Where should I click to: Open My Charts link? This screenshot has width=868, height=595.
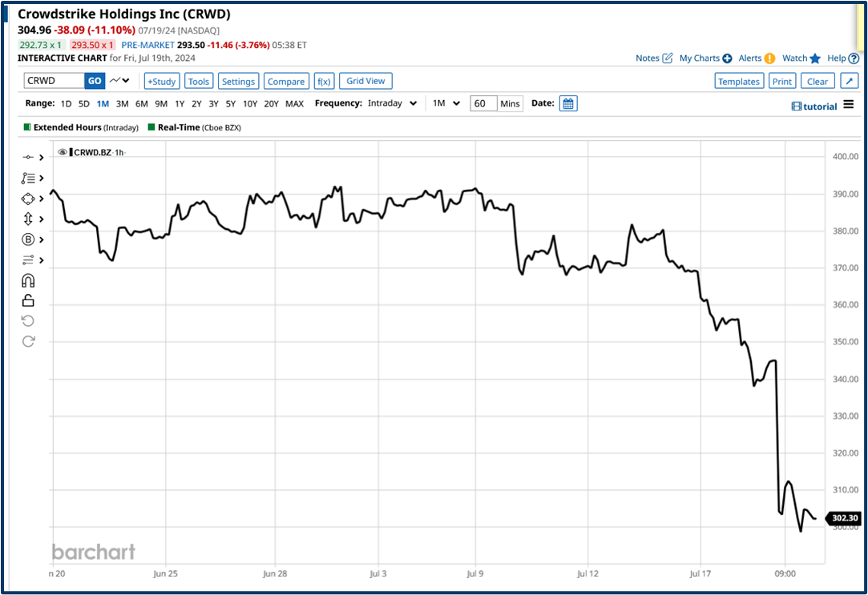coord(699,58)
